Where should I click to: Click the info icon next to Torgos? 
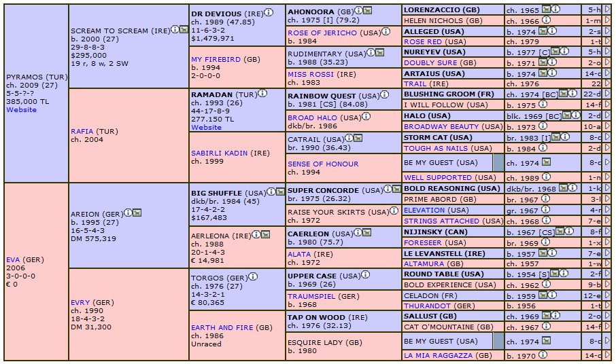[253, 276]
